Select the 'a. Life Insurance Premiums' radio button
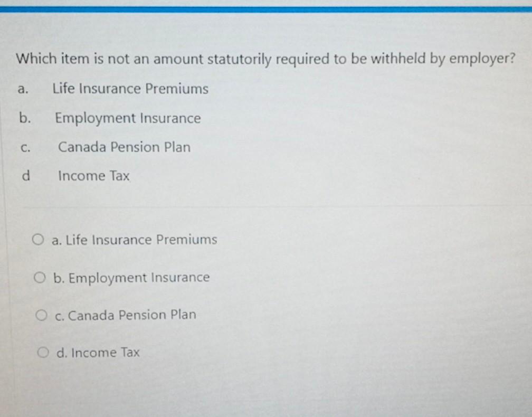The height and width of the screenshot is (417, 532). [38, 239]
